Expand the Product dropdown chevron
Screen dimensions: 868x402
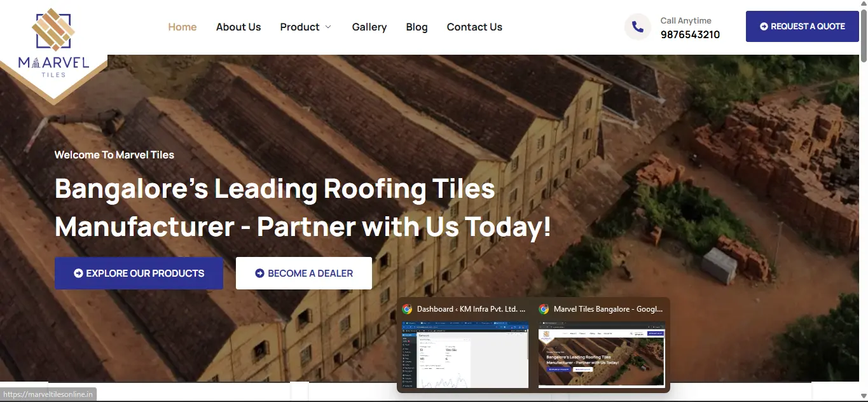click(x=328, y=27)
